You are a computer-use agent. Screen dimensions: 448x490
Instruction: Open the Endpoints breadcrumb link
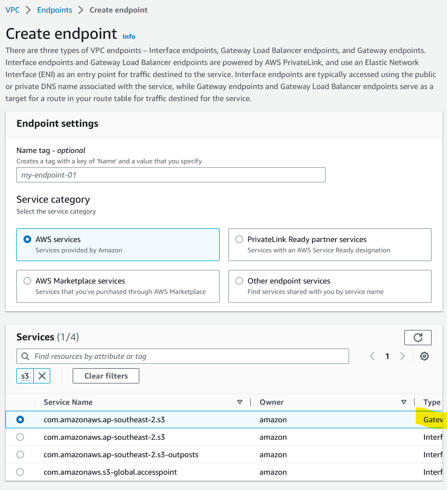(x=54, y=9)
